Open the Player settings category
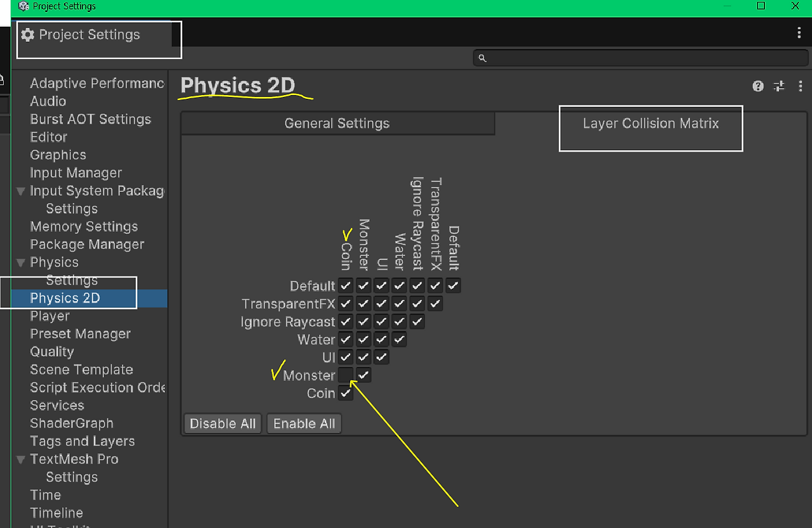The image size is (812, 528). pyautogui.click(x=50, y=316)
